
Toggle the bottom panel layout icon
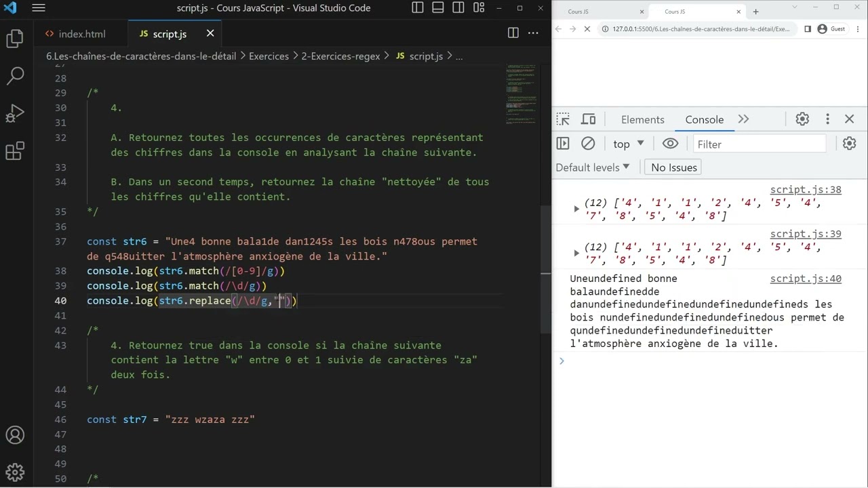click(x=438, y=8)
